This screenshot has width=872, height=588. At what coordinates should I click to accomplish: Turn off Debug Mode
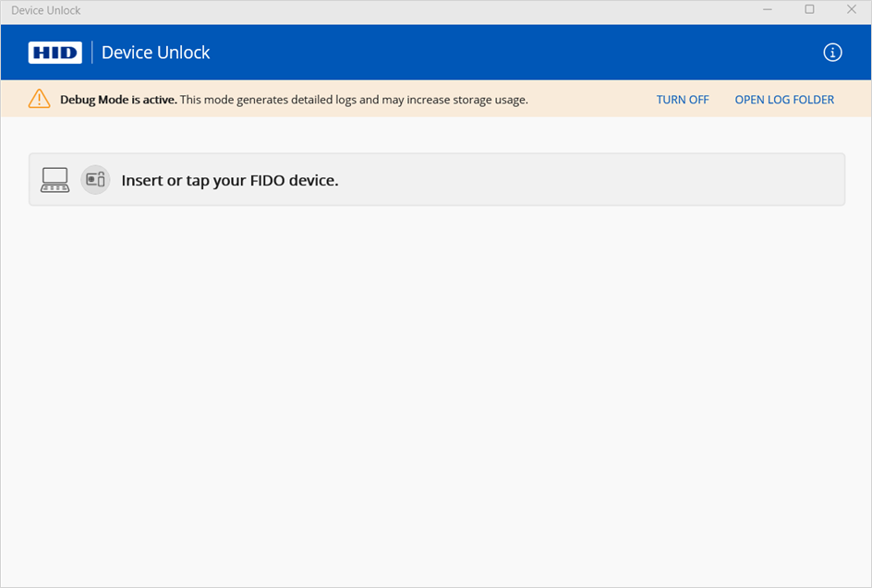tap(683, 100)
